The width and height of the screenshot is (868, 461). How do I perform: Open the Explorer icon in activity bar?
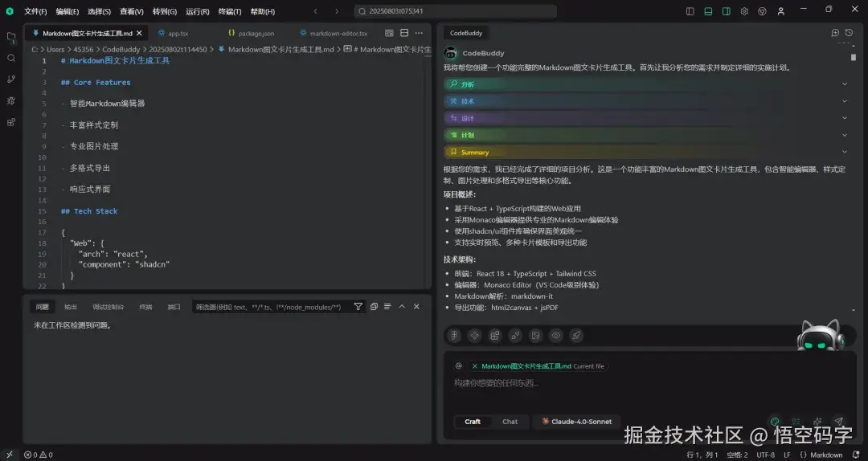coord(11,38)
